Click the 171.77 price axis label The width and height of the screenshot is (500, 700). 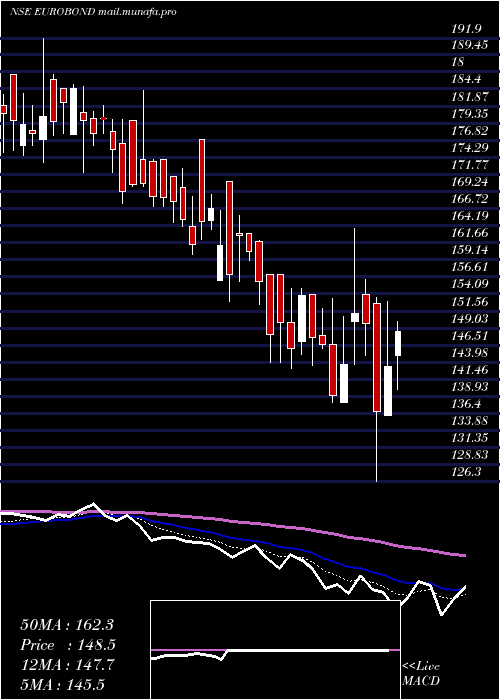coord(470,164)
